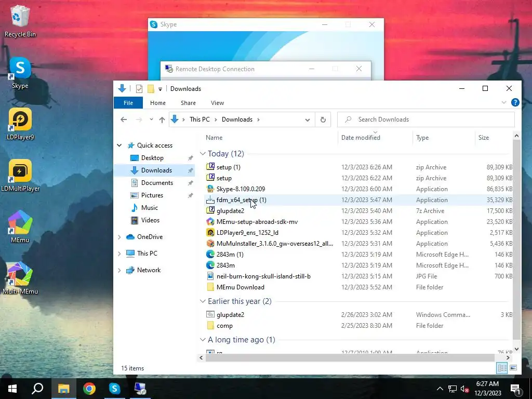Image resolution: width=532 pixels, height=399 pixels.
Task: Open the Recent locations dropdown arrow
Action: 151,119
